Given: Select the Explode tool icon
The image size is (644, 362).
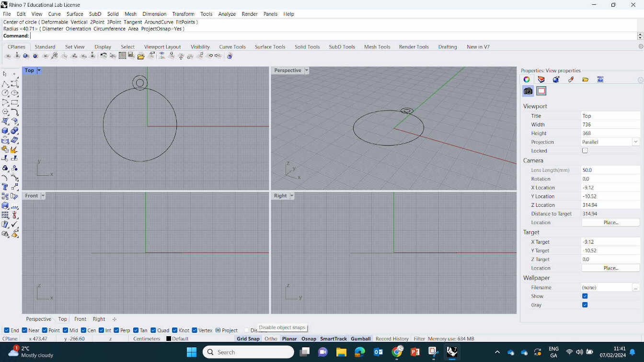Looking at the screenshot, I should pos(14,149).
